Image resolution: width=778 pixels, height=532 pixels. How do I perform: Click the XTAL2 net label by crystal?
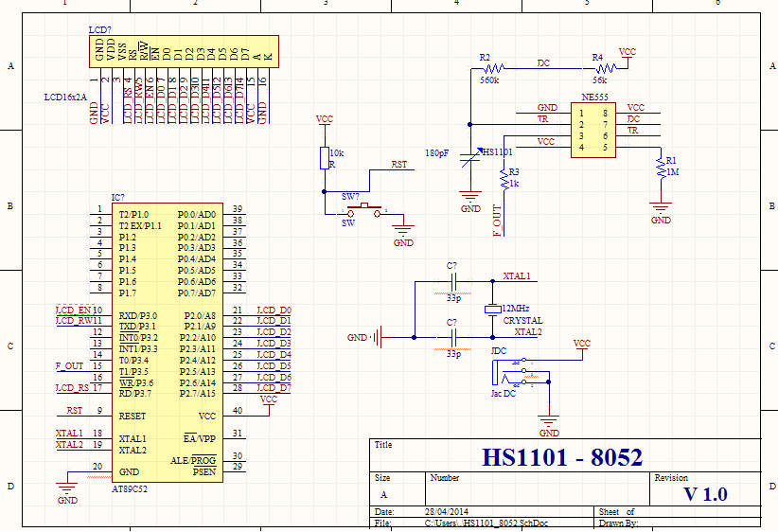527,332
